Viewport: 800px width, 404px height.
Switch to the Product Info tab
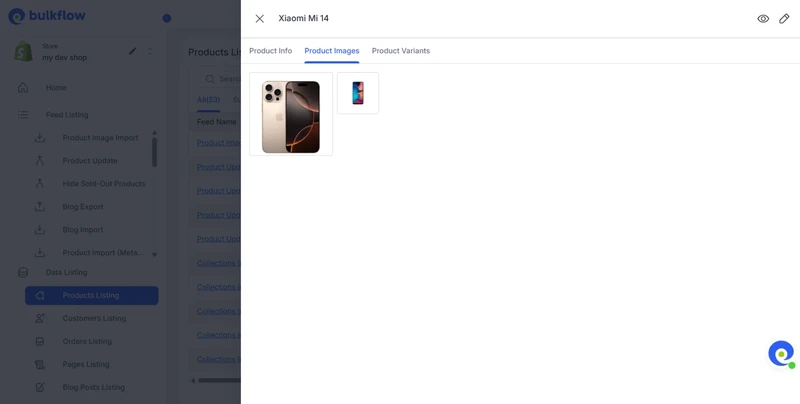coord(270,51)
